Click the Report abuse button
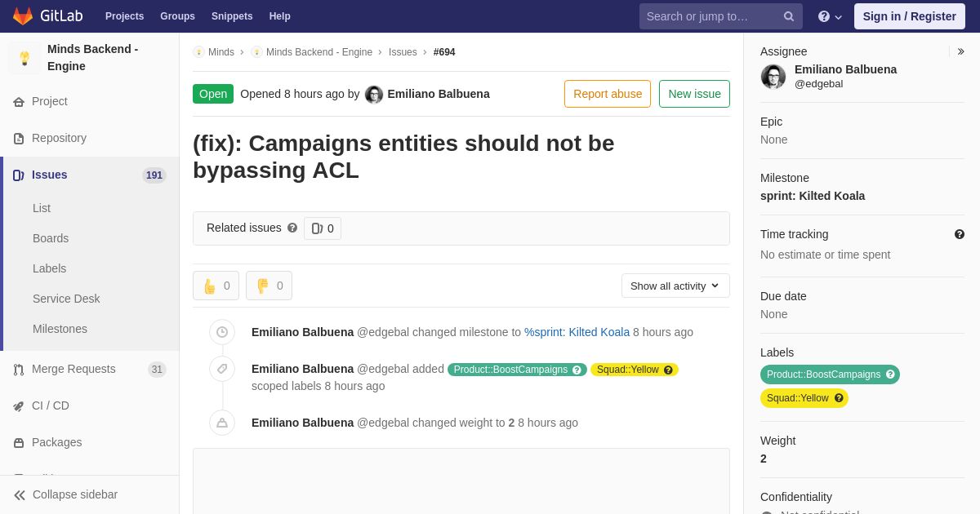 (608, 94)
